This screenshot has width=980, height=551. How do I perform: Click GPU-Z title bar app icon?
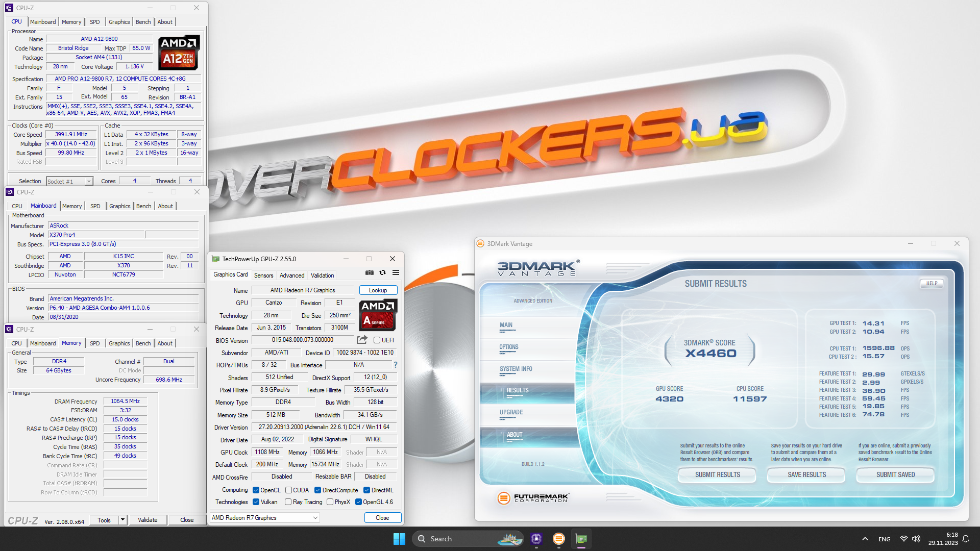click(216, 259)
